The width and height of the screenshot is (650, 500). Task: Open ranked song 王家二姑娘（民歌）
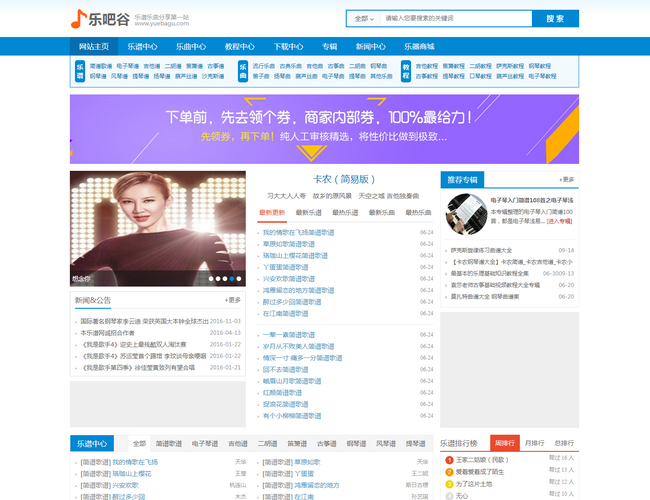coord(482,460)
